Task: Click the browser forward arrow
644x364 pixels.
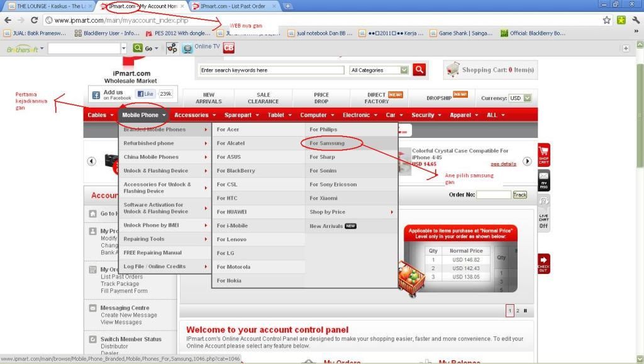Action: click(21, 20)
